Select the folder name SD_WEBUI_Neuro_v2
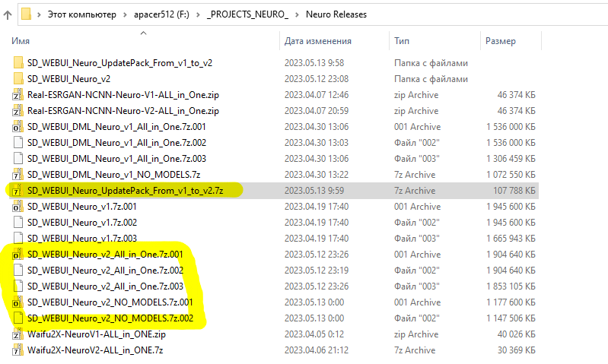The image size is (608, 364). 68,78
